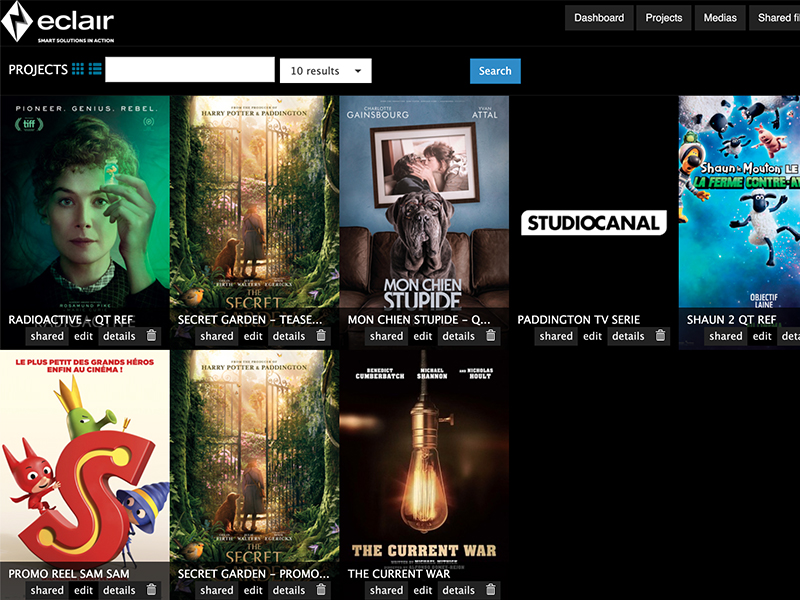This screenshot has height=600, width=800.
Task: Open the Projects menu item
Action: point(664,18)
